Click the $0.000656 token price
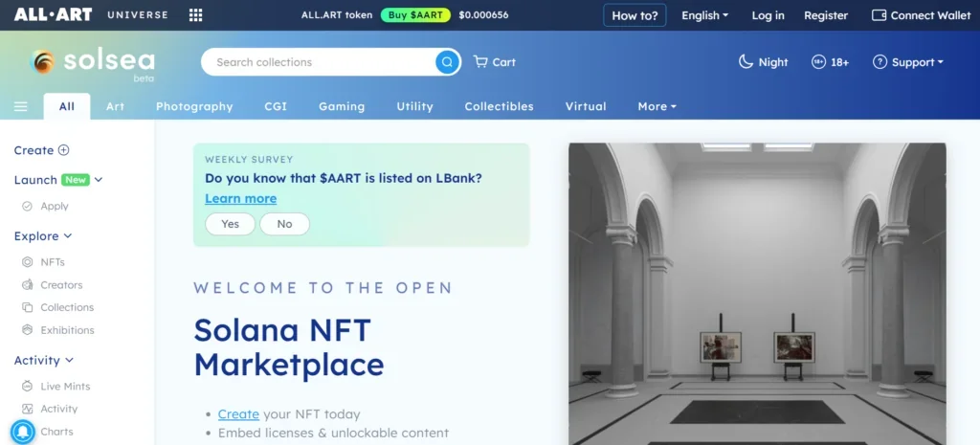 click(x=483, y=15)
